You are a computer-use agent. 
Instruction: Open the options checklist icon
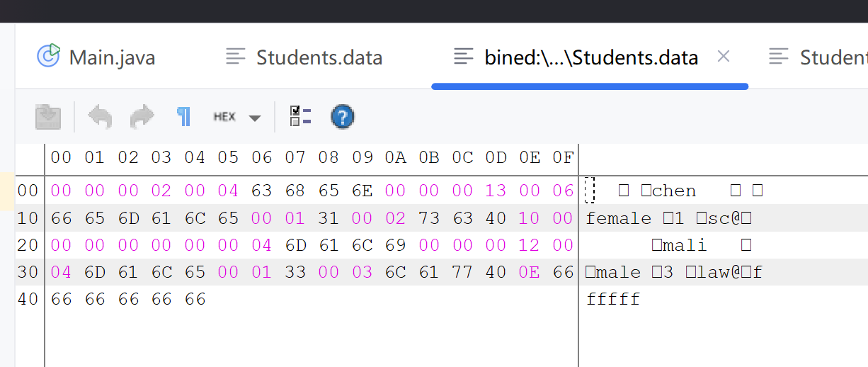300,117
